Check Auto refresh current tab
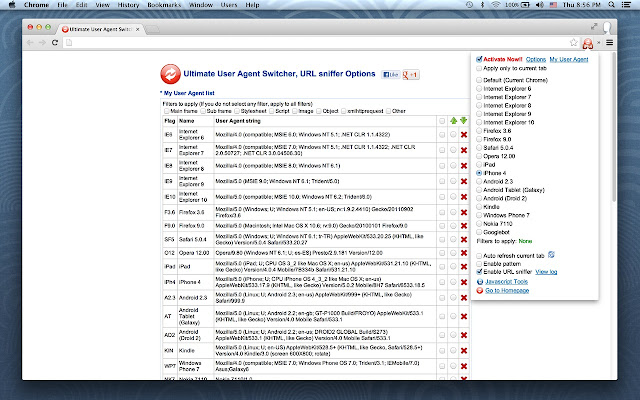 click(479, 256)
